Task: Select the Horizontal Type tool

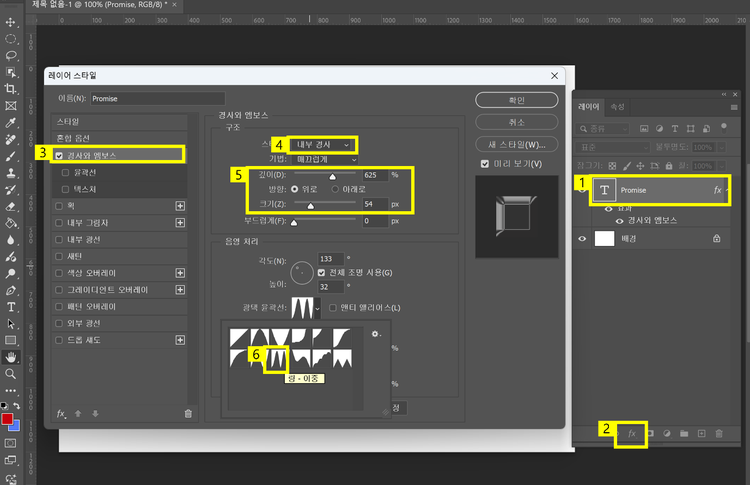Action: coord(11,307)
